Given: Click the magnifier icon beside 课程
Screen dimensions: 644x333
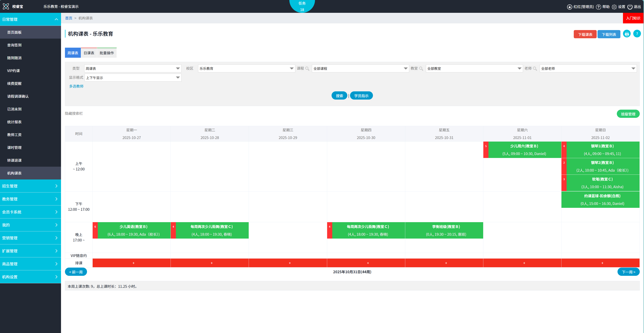Looking at the screenshot, I should pos(307,68).
